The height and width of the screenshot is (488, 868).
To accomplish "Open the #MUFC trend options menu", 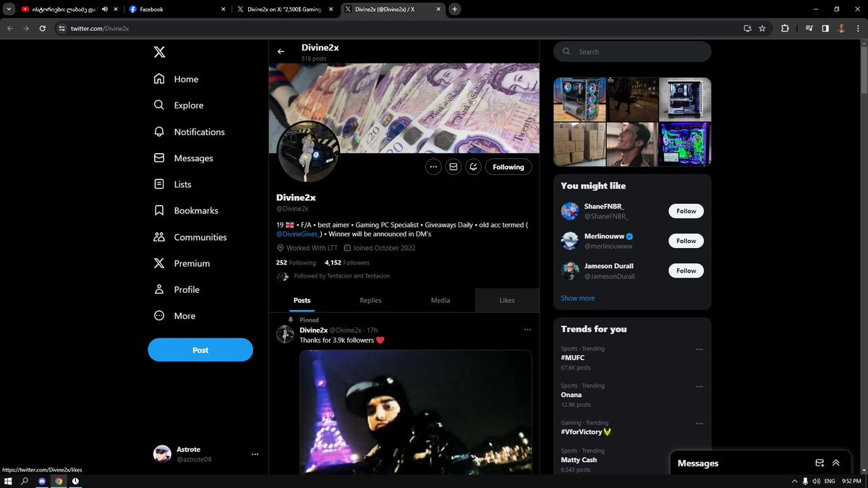I will [x=699, y=350].
